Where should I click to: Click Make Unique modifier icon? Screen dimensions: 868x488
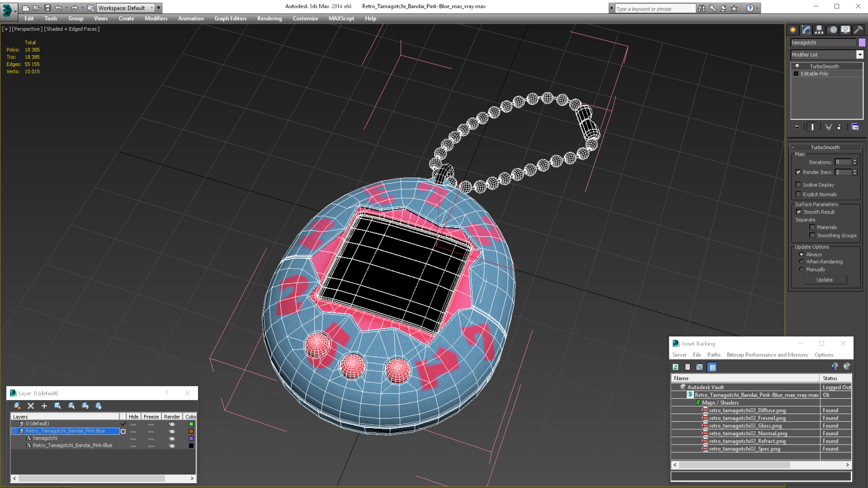[x=828, y=127]
